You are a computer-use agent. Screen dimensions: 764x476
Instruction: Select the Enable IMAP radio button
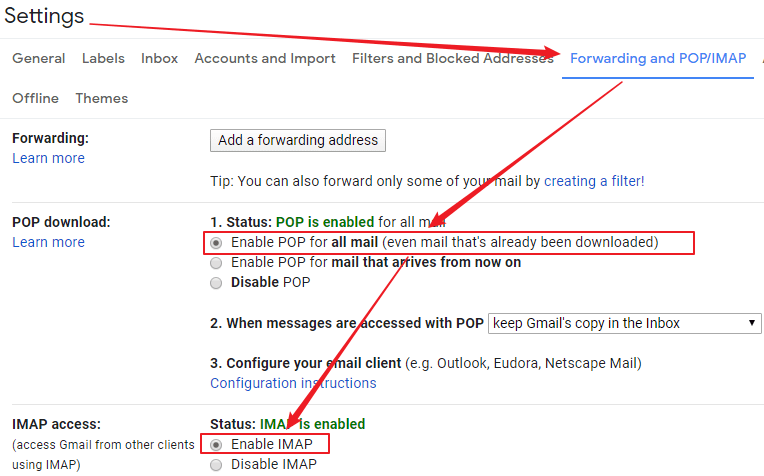[216, 444]
